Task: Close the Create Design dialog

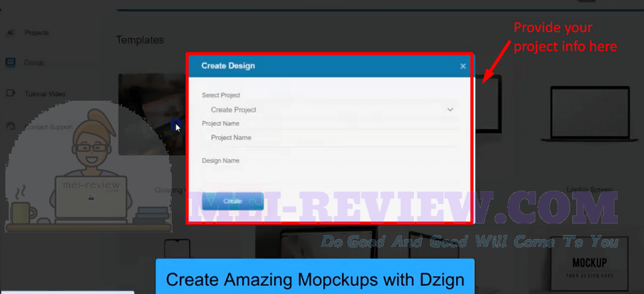Action: 463,66
